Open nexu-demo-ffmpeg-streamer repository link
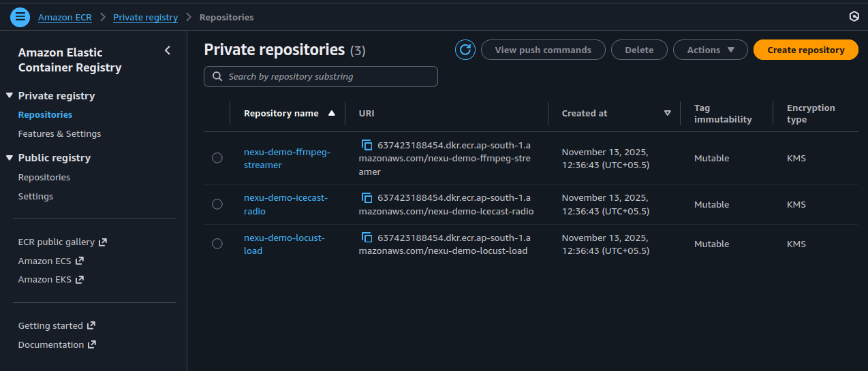868x371 pixels. pyautogui.click(x=287, y=159)
